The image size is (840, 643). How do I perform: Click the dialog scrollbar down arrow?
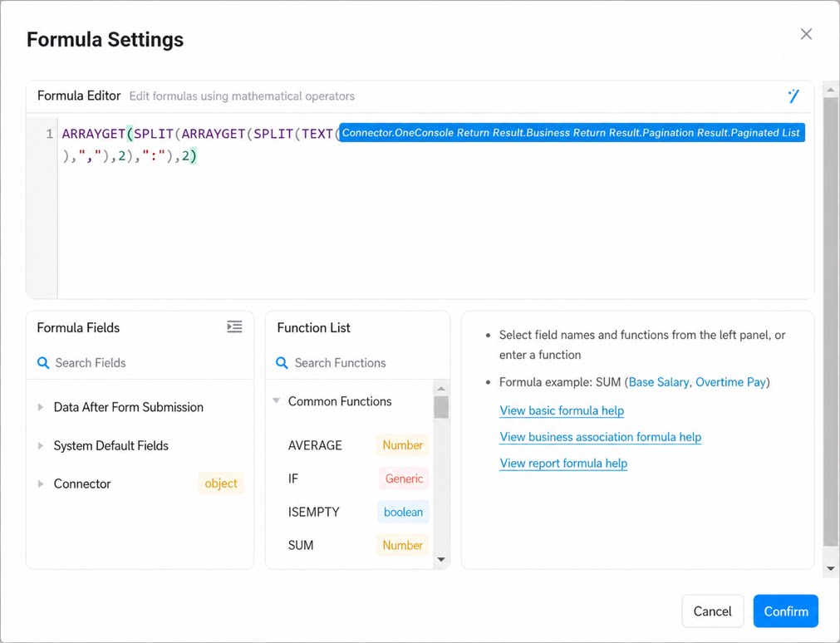click(x=830, y=568)
